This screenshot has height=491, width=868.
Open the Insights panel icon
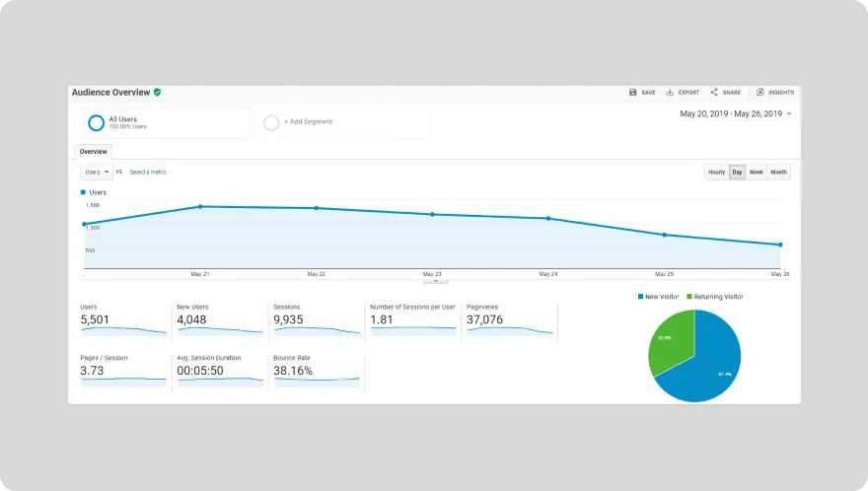[759, 93]
